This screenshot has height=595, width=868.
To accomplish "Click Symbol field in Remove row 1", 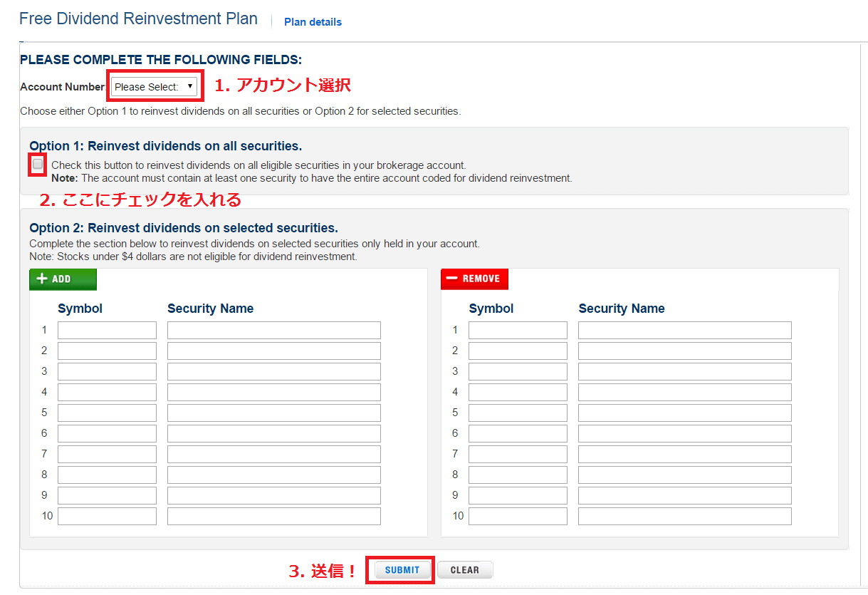I will point(518,330).
